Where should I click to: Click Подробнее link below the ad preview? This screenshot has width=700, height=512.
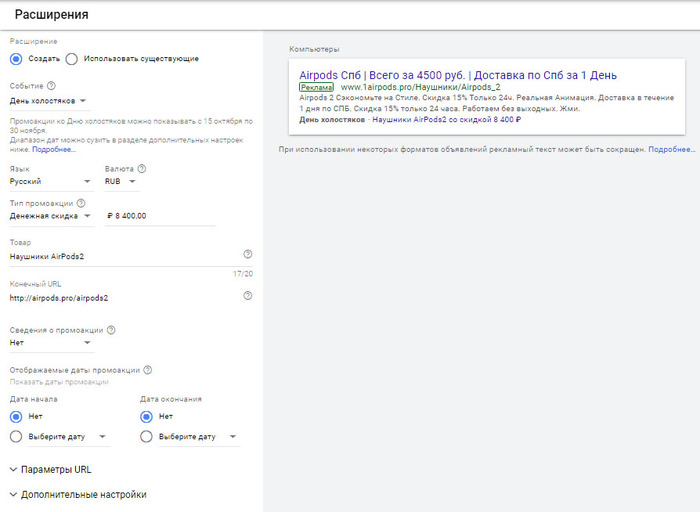coord(670,149)
